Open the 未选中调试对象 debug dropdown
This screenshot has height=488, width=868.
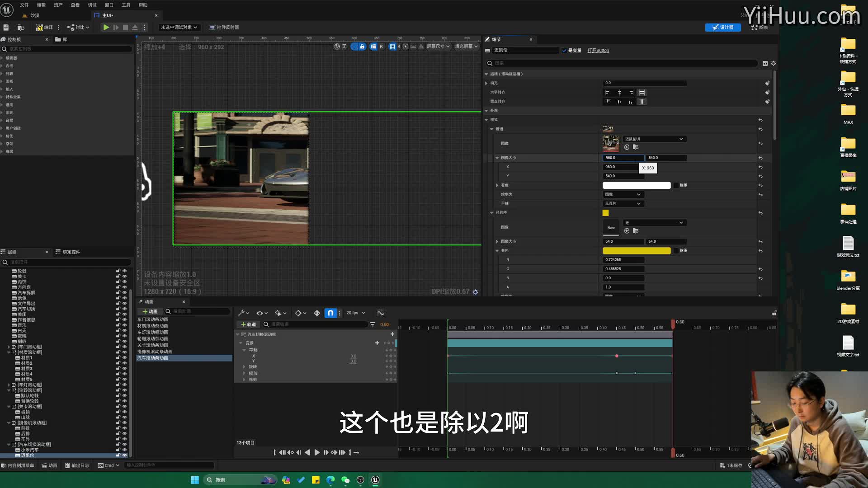pyautogui.click(x=179, y=28)
